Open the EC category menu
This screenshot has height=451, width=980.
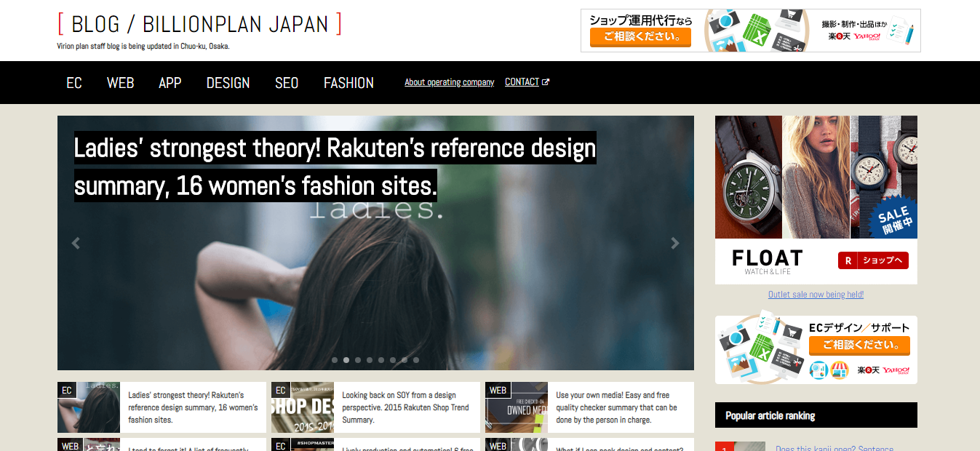[x=74, y=83]
